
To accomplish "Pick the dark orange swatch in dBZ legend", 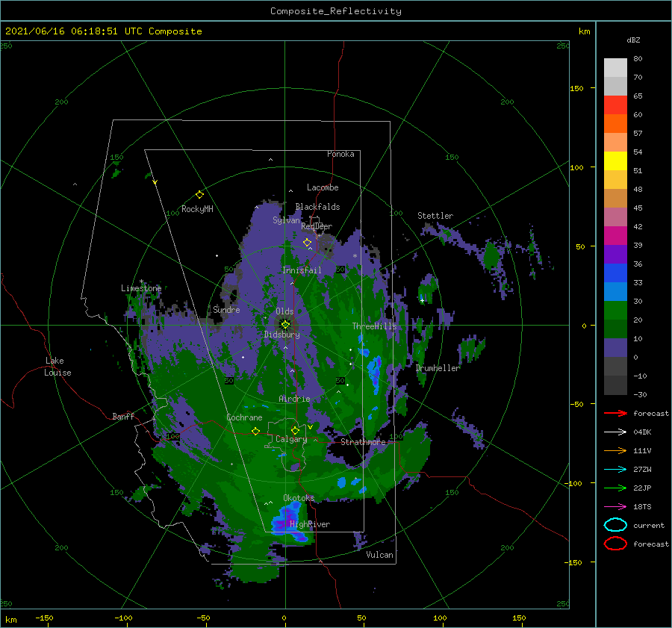I will [615, 124].
